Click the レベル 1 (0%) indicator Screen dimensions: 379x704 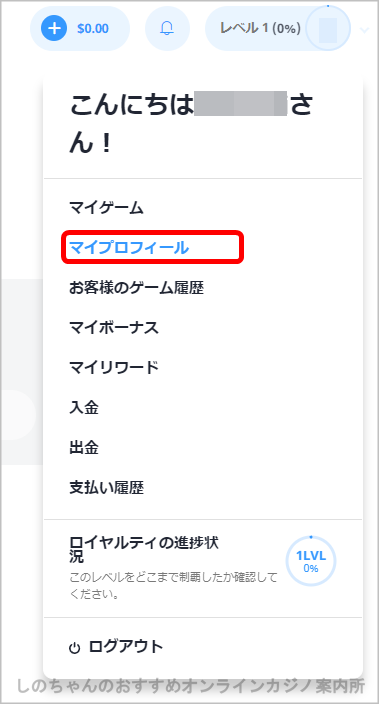[x=260, y=28]
